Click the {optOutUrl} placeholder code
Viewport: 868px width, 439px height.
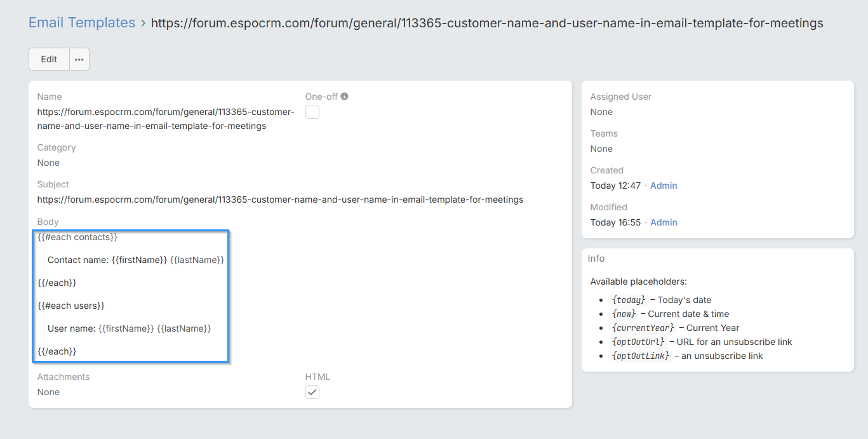pos(638,342)
